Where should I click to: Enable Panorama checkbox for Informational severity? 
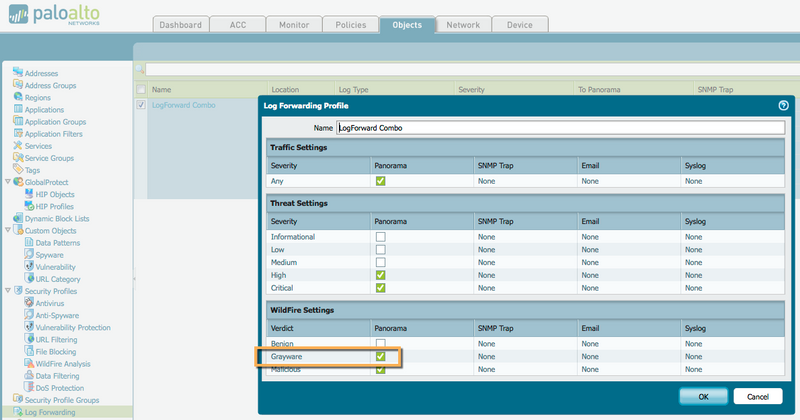point(380,237)
